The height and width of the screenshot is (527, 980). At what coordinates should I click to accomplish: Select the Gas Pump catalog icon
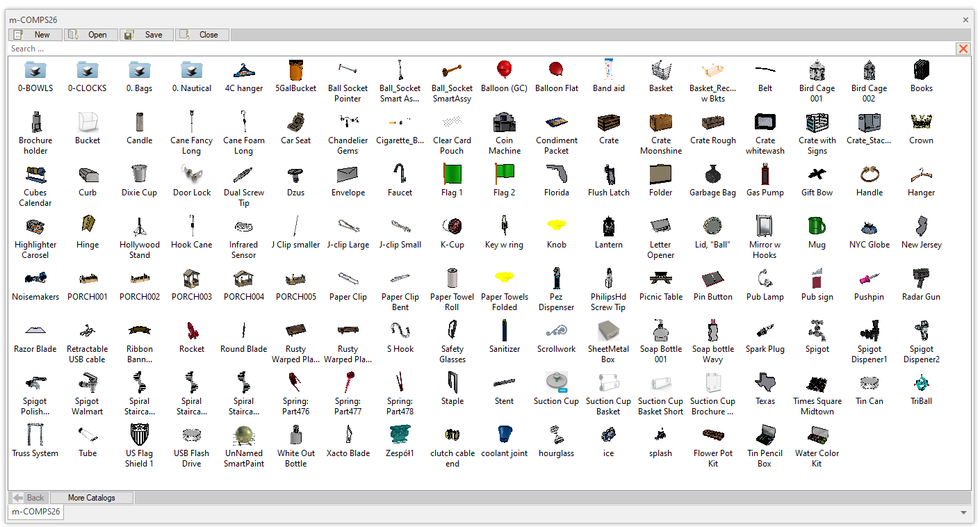(x=765, y=175)
